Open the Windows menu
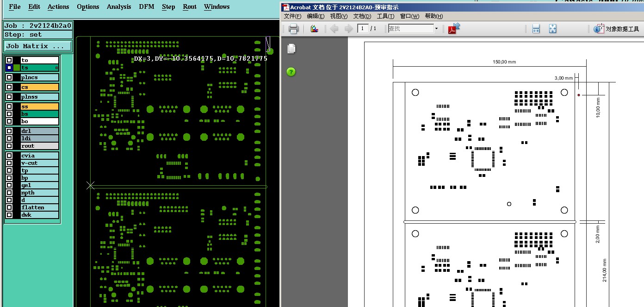The height and width of the screenshot is (307, 644). [x=217, y=6]
